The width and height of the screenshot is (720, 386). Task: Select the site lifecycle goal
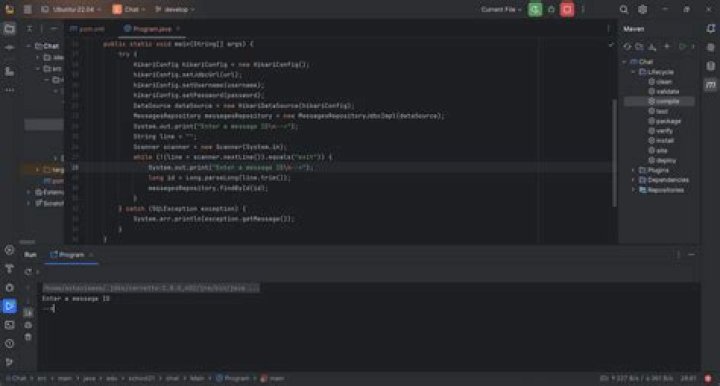658,151
